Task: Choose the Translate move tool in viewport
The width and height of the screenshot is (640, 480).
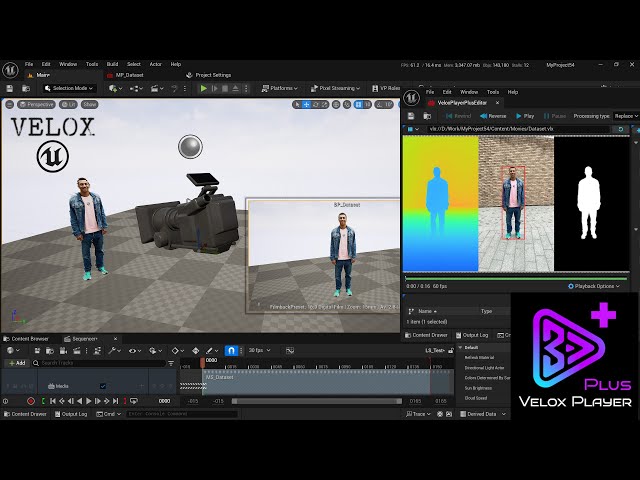Action: click(306, 104)
